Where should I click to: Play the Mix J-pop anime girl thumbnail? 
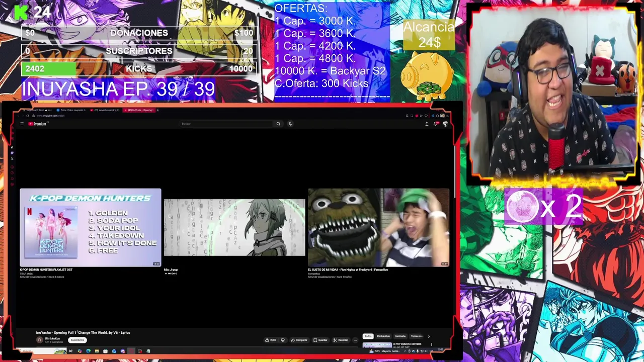click(x=234, y=227)
